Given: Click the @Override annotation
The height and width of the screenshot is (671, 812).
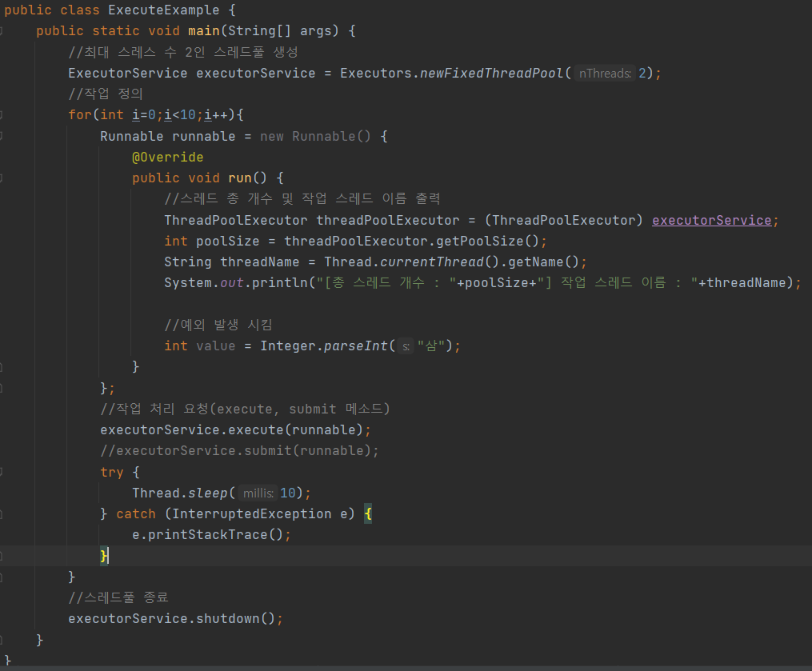Looking at the screenshot, I should pyautogui.click(x=168, y=157).
